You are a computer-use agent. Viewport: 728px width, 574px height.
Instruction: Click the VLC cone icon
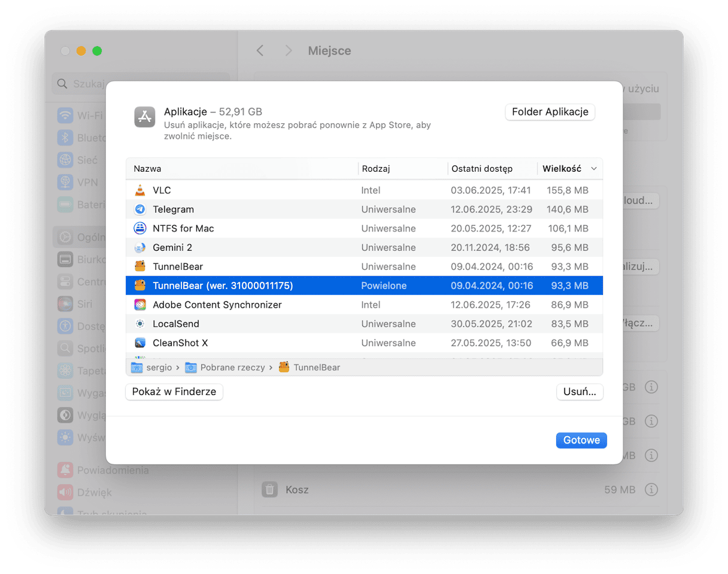click(x=139, y=190)
